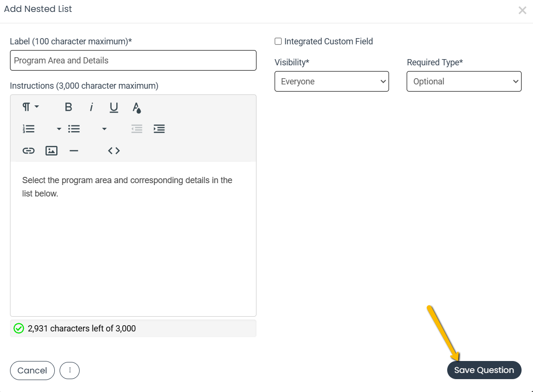This screenshot has width=533, height=392.
Task: Open the Required Type dropdown
Action: coord(463,81)
